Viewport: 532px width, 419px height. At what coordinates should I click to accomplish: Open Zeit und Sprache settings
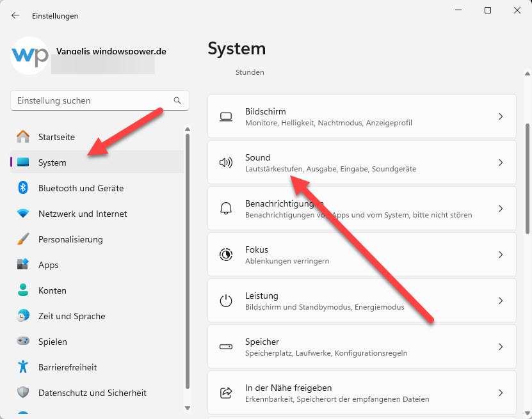coord(97,316)
